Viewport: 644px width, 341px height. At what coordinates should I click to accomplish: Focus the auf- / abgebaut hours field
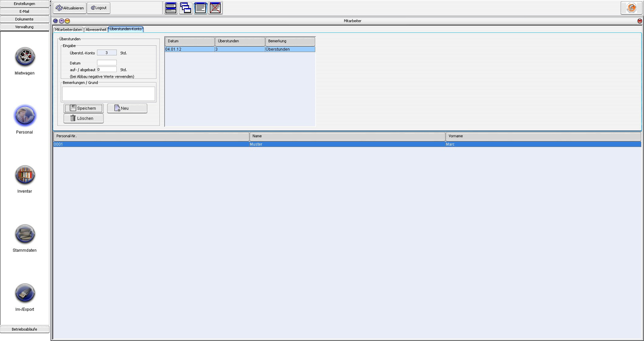point(107,70)
